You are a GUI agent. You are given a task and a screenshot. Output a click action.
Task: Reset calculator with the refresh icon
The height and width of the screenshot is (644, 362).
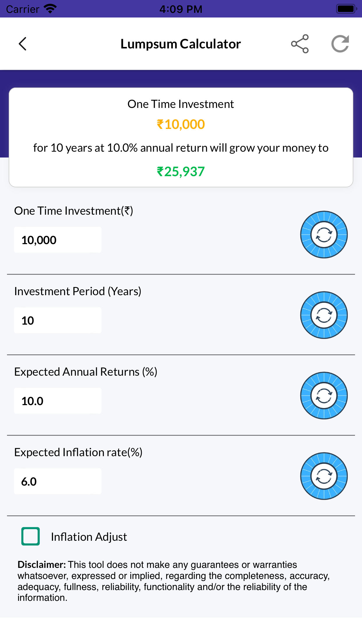(x=340, y=44)
